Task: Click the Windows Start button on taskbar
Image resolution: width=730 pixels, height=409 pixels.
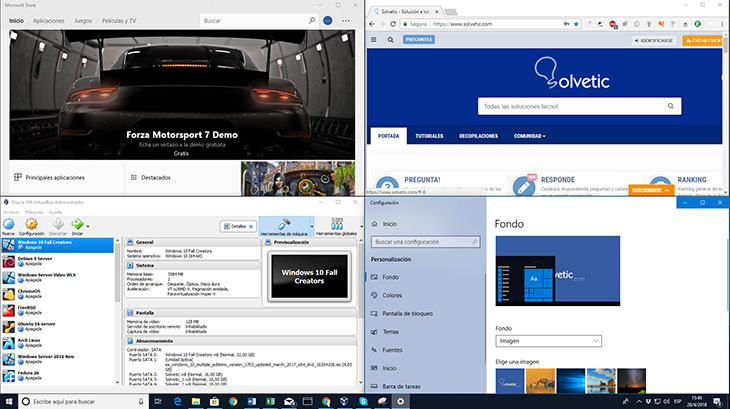Action: pos(8,400)
